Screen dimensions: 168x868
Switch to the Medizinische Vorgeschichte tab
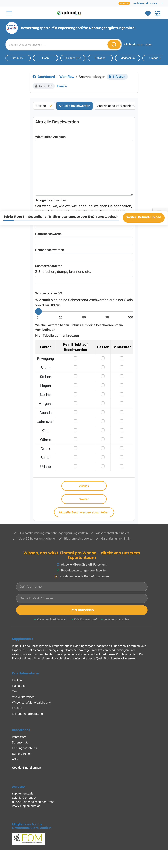115,106
